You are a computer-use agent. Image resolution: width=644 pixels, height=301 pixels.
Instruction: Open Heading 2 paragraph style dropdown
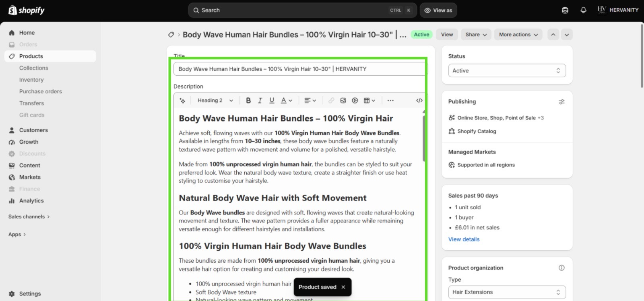[x=215, y=101]
